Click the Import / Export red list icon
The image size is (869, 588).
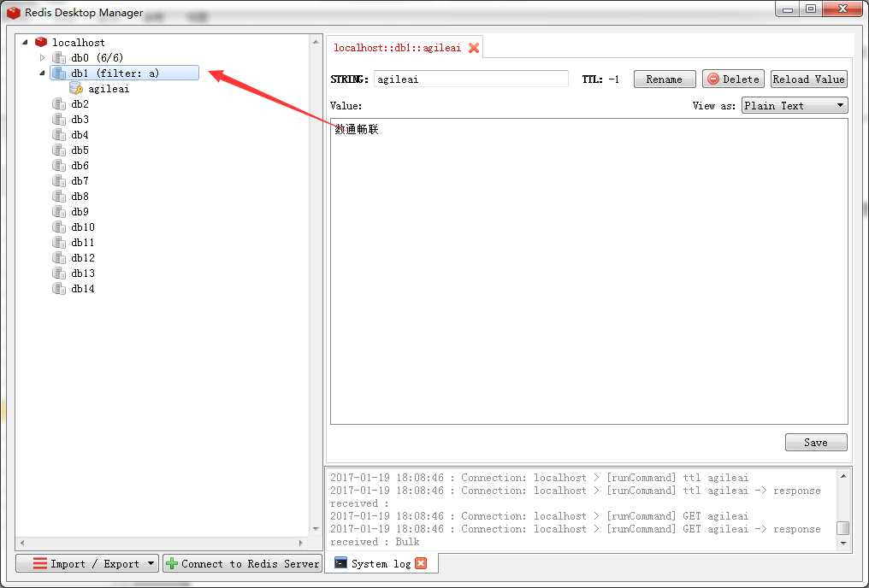(x=40, y=563)
